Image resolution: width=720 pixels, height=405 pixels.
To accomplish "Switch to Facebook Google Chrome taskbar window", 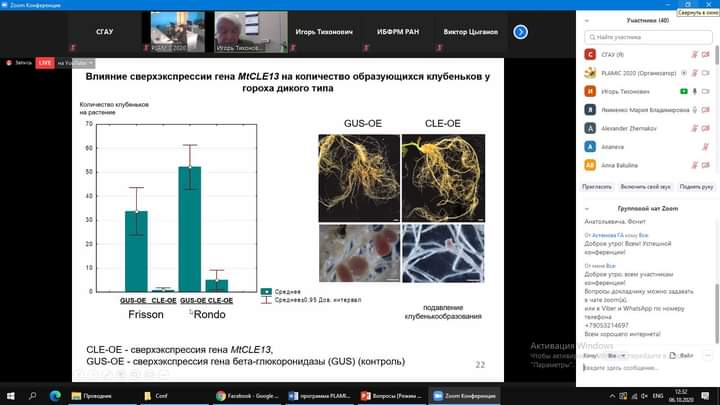I will (x=247, y=396).
